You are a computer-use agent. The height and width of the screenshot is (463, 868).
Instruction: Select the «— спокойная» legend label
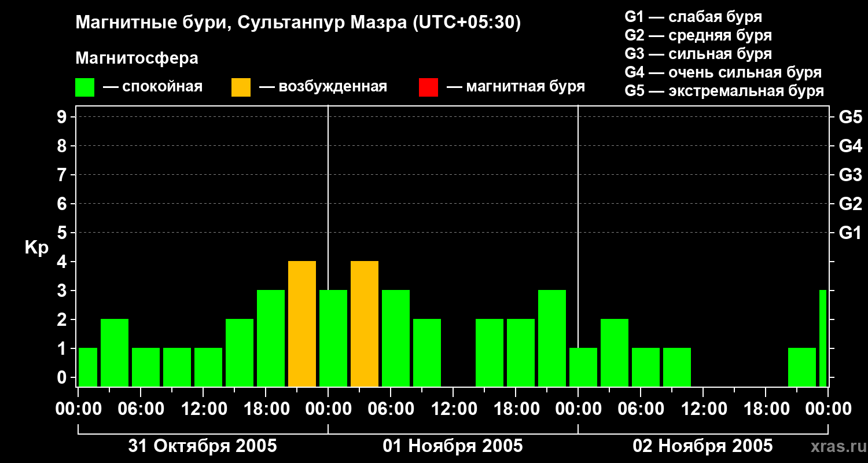tap(153, 87)
